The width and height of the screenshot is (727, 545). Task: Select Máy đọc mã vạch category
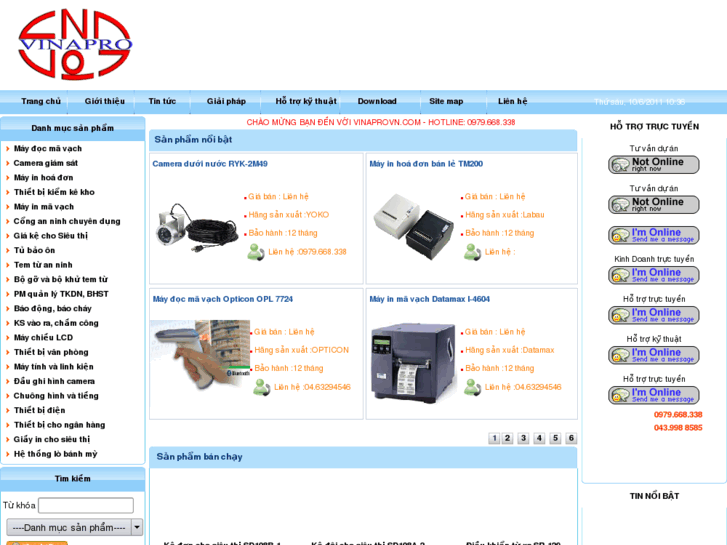[48, 149]
